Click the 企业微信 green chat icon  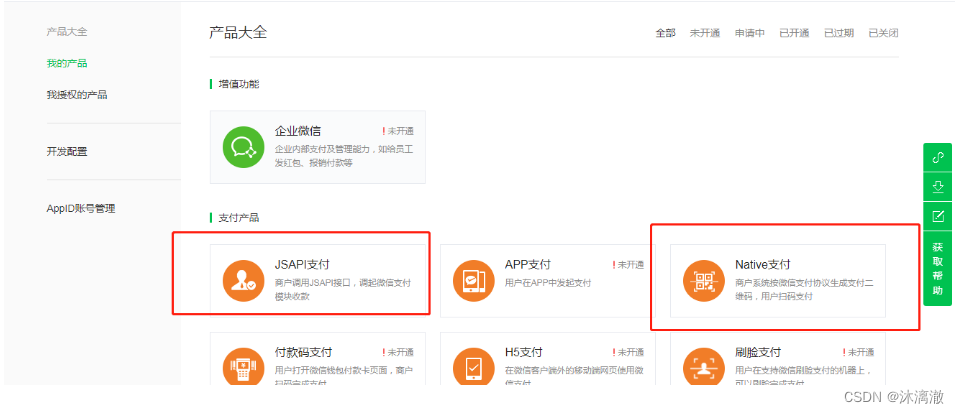(x=243, y=147)
